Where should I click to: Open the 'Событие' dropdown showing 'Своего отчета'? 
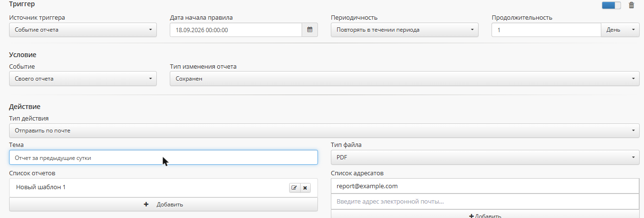83,79
